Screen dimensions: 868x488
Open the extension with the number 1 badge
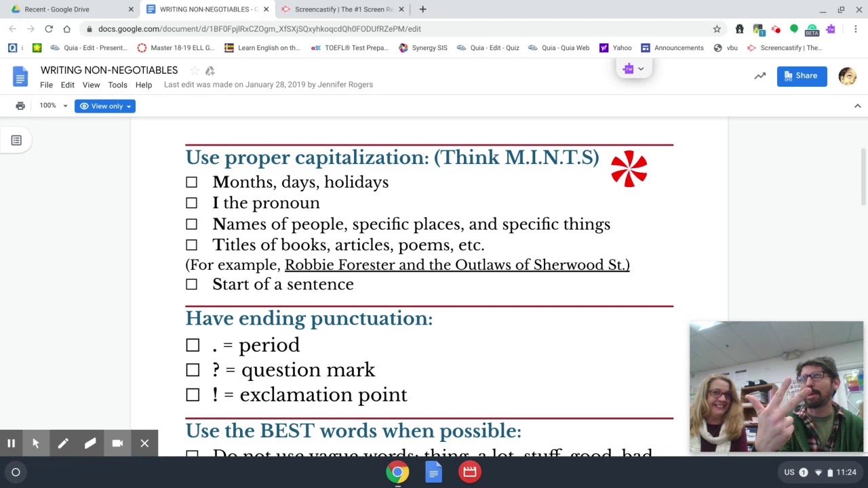(x=758, y=29)
